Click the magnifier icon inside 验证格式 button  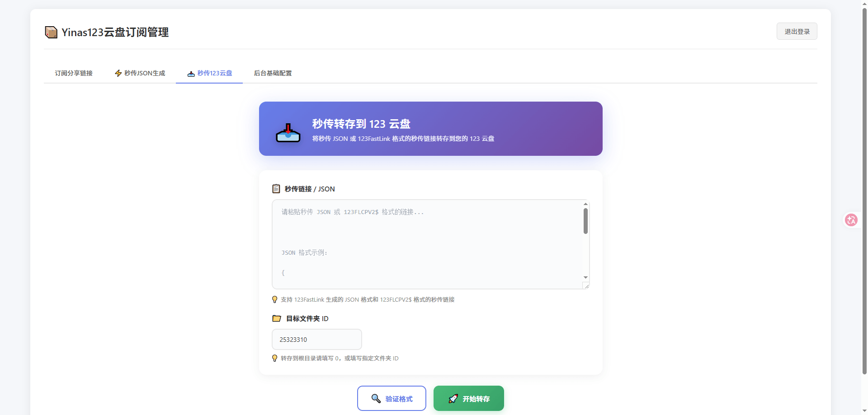376,398
